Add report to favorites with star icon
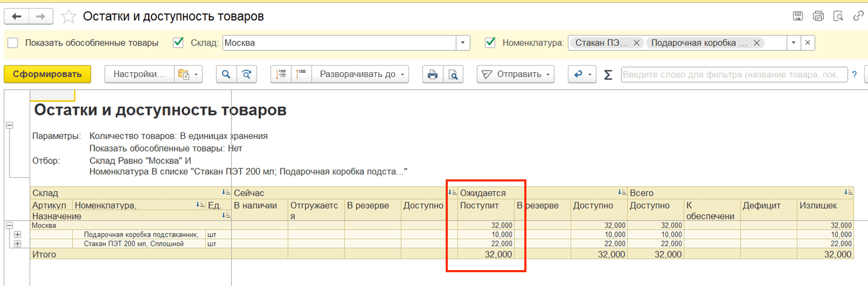Viewport: 868px width, 286px height. point(69,16)
